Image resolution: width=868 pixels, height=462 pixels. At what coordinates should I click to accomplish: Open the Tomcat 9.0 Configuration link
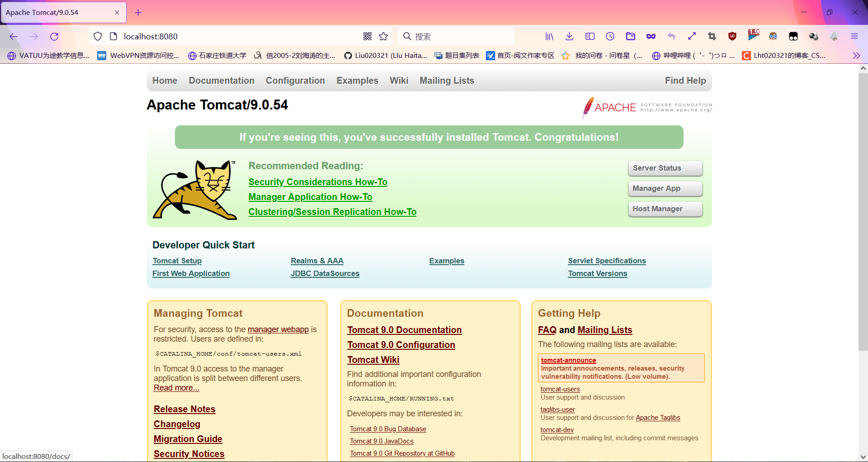point(401,345)
